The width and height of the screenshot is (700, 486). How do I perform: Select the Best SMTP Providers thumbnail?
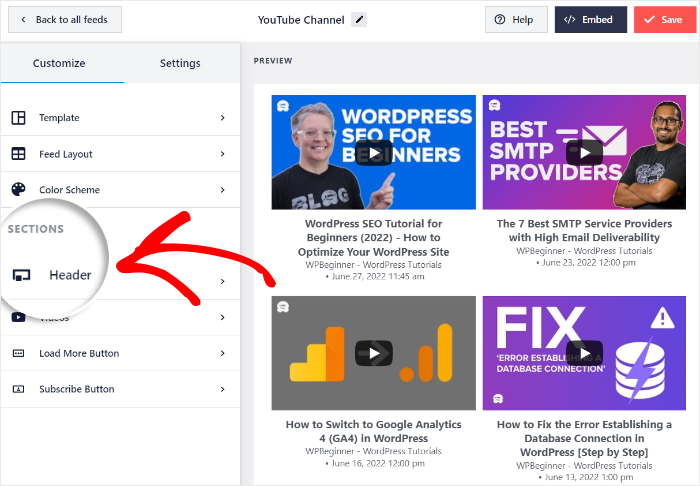pyautogui.click(x=584, y=152)
